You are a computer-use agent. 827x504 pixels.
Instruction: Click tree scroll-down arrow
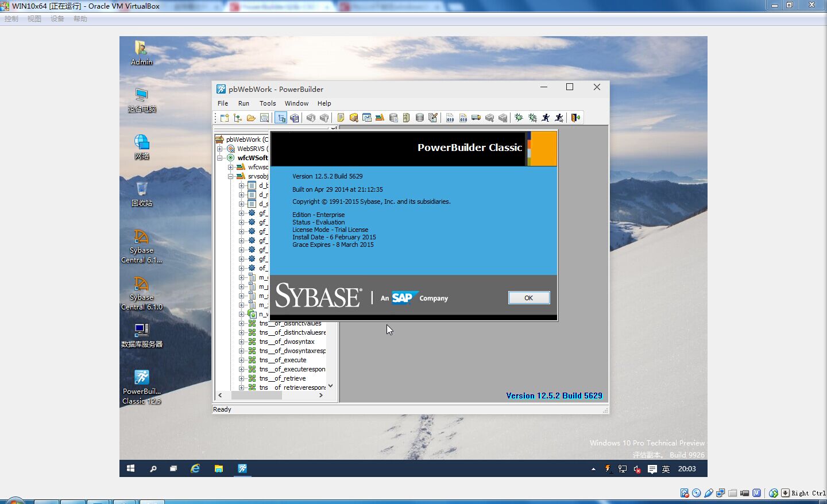coord(330,386)
